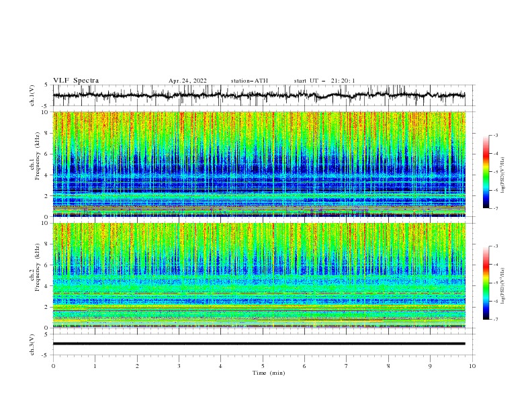Image resolution: width=532 pixels, height=411 pixels.
Task: Click the "-7" tick on ch.2 colorbar
Action: (x=495, y=320)
